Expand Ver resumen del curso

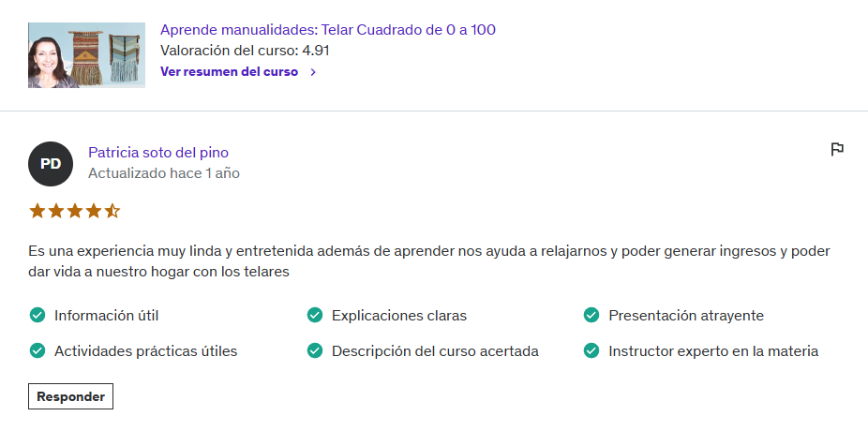point(230,72)
